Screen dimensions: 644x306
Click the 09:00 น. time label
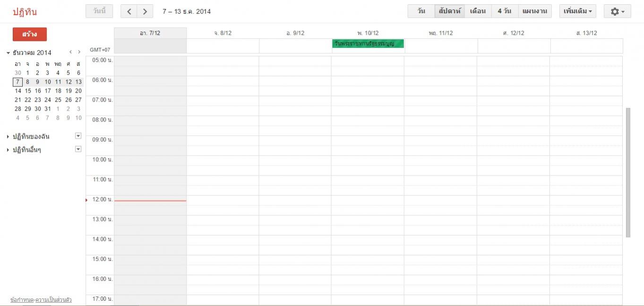pyautogui.click(x=103, y=140)
